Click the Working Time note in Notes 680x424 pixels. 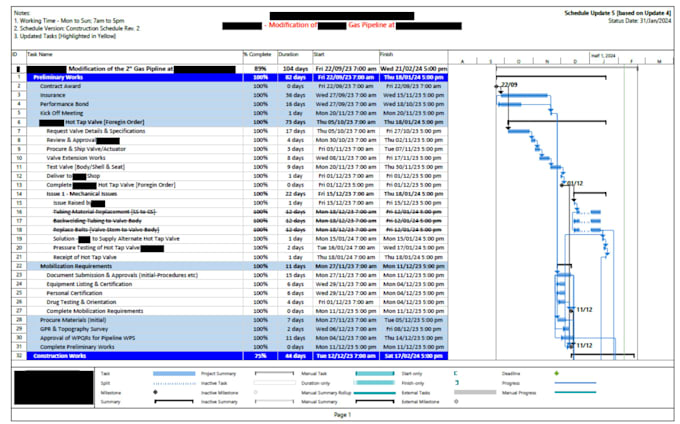[69, 21]
